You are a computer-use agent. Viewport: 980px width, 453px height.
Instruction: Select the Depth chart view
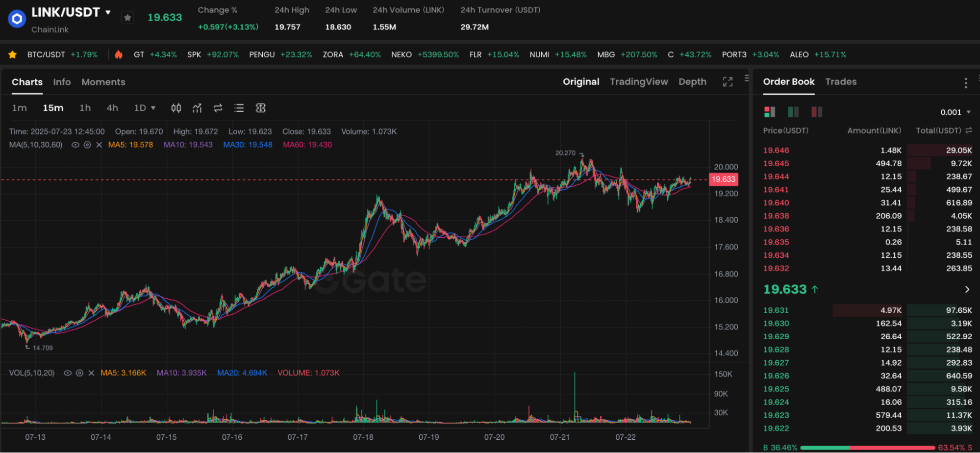(692, 81)
